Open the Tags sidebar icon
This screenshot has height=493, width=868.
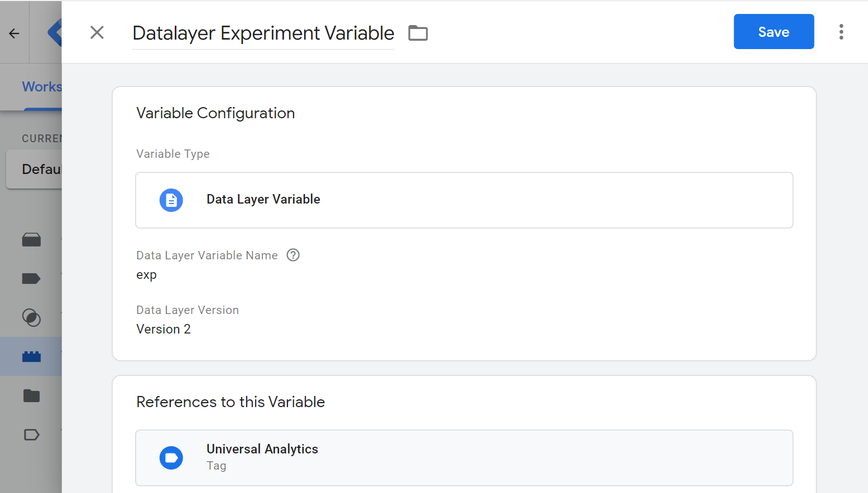tap(31, 278)
